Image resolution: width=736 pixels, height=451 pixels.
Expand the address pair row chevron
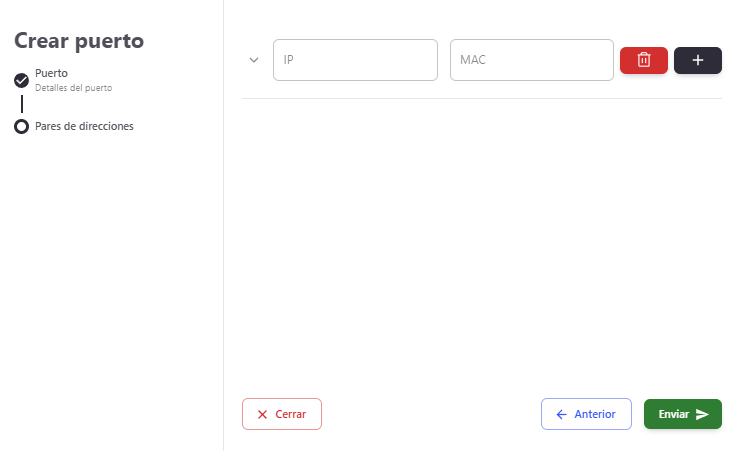254,60
